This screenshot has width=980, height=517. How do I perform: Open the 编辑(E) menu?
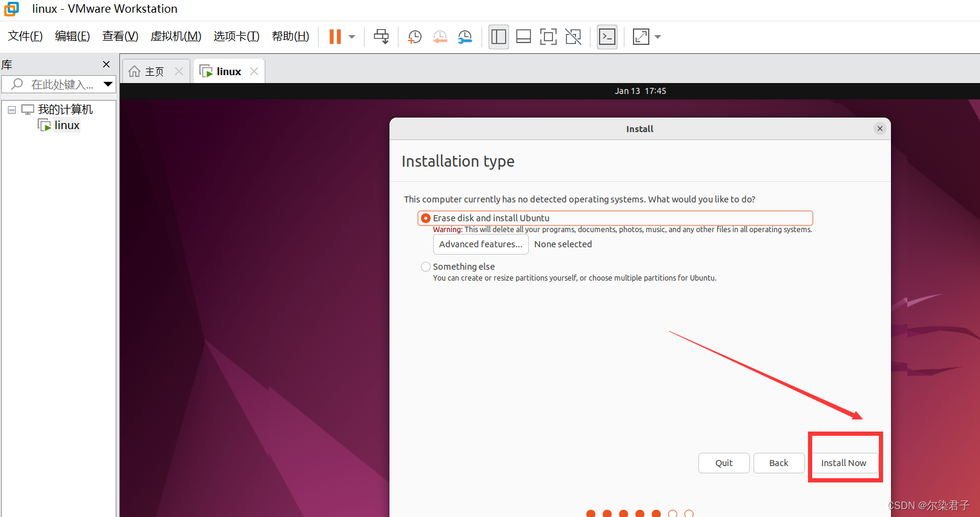point(73,36)
